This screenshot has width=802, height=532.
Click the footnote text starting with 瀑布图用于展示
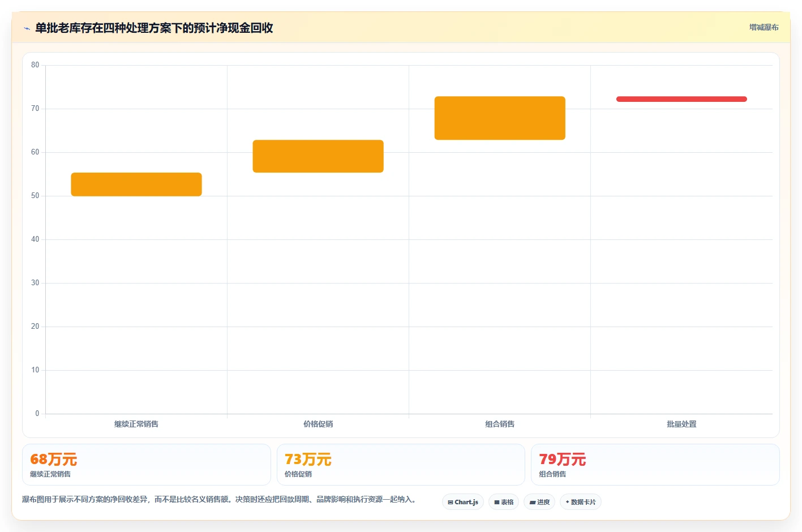point(220,499)
